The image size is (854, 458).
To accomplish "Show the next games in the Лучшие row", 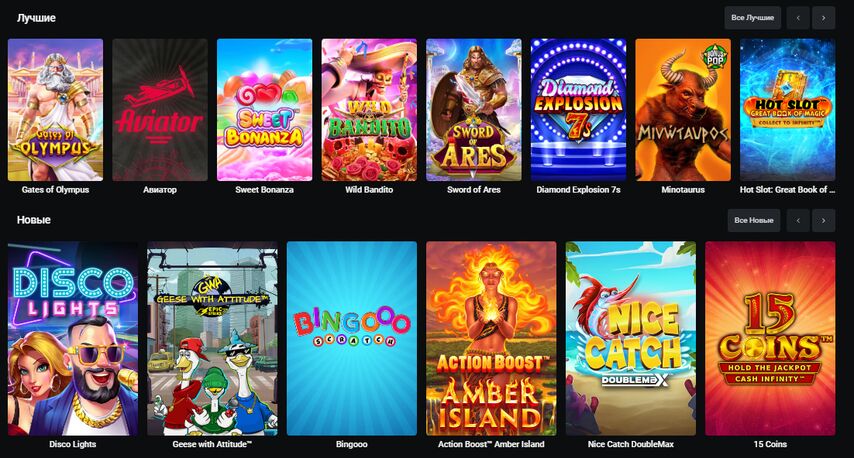I will (x=824, y=18).
